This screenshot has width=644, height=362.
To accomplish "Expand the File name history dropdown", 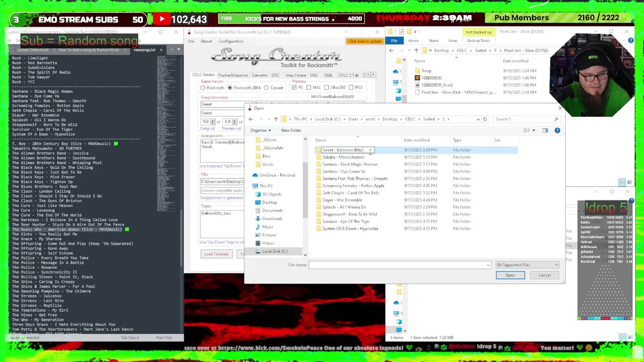I will click(x=488, y=265).
